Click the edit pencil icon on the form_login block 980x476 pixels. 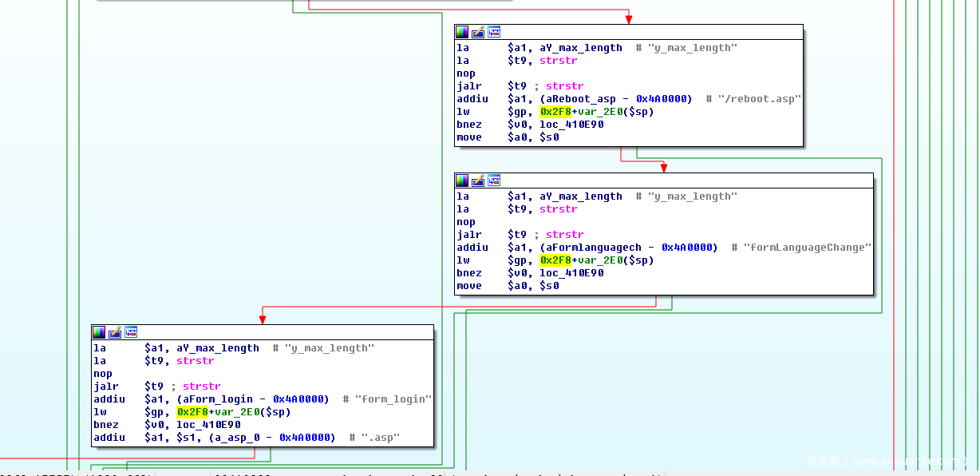[x=115, y=332]
